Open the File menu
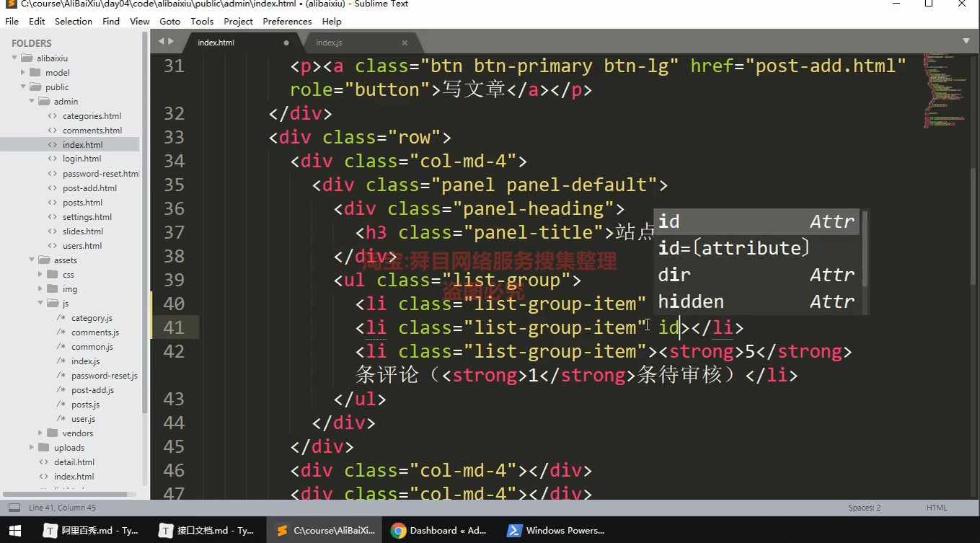980x543 pixels. pos(12,22)
